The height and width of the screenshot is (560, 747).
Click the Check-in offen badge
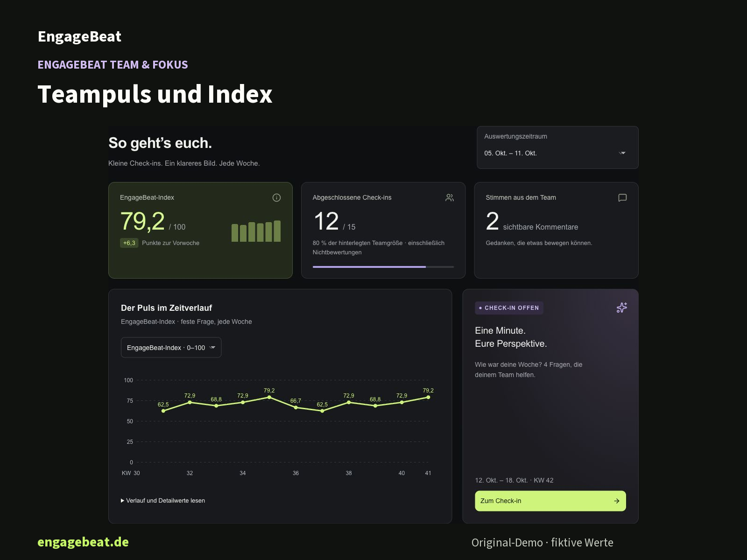[x=509, y=308]
